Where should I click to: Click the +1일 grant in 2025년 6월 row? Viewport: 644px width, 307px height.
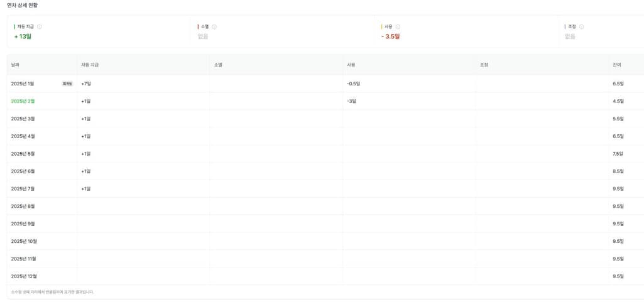click(86, 171)
